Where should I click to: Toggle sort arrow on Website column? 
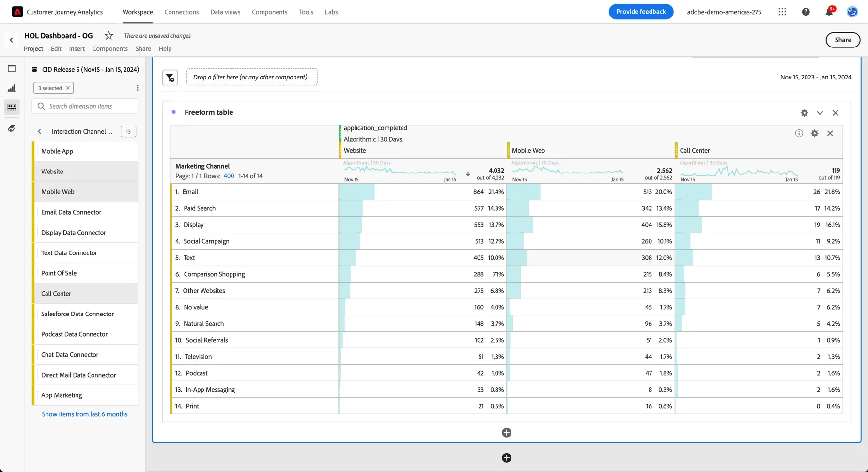468,173
